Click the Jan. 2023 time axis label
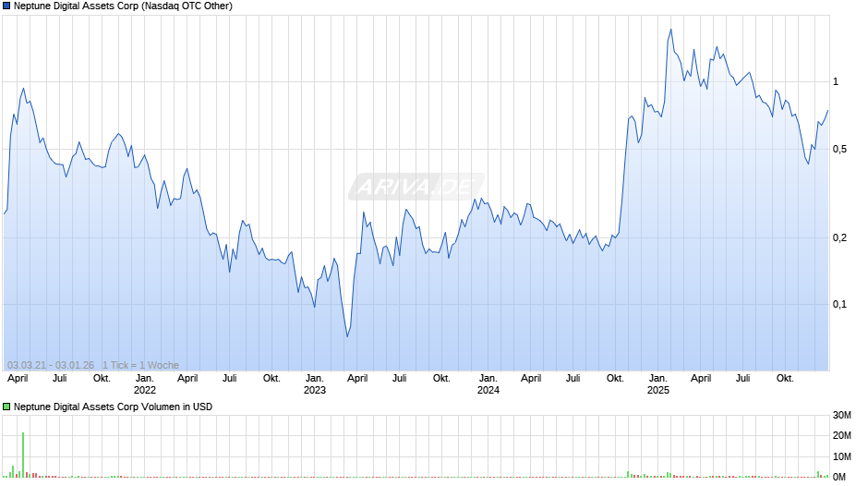 315,384
